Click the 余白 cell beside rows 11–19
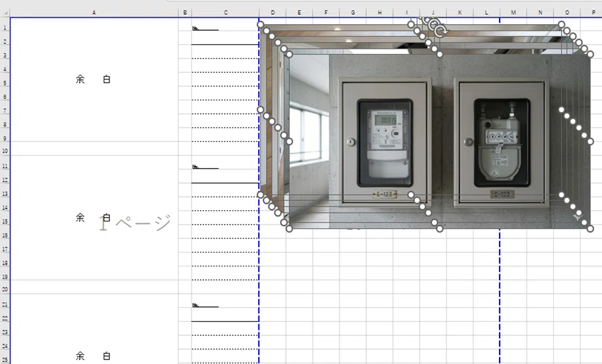Viewport: 602px width, 364px height. 94,217
